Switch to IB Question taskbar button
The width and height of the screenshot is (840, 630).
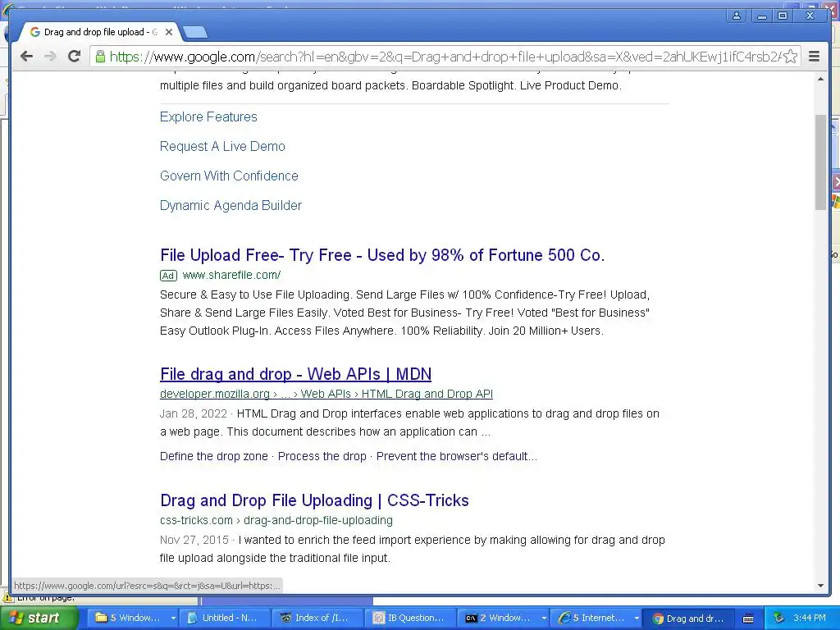[410, 618]
